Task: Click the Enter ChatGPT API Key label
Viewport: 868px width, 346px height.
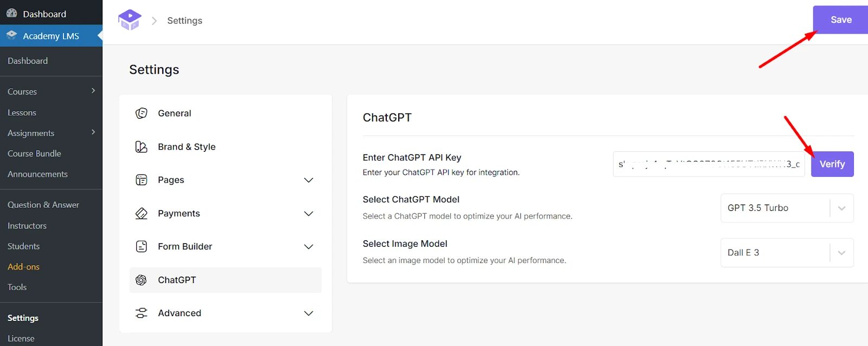Action: tap(412, 158)
